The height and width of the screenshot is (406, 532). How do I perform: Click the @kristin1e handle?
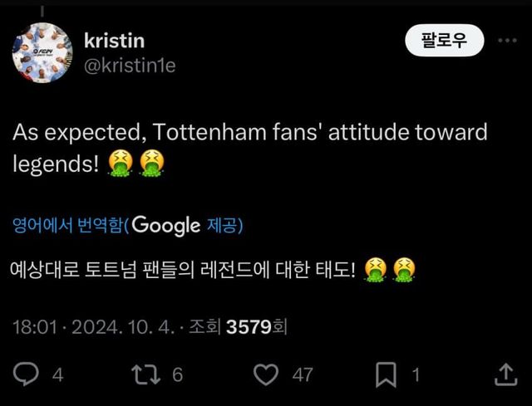(x=131, y=66)
